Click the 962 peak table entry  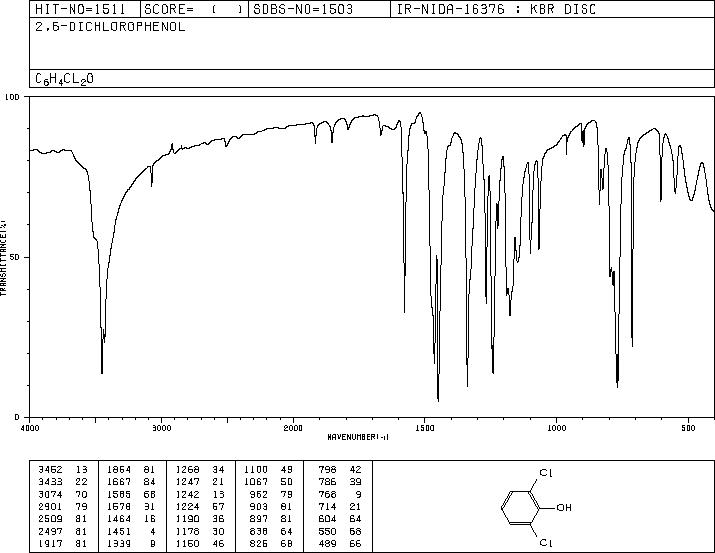pyautogui.click(x=271, y=494)
